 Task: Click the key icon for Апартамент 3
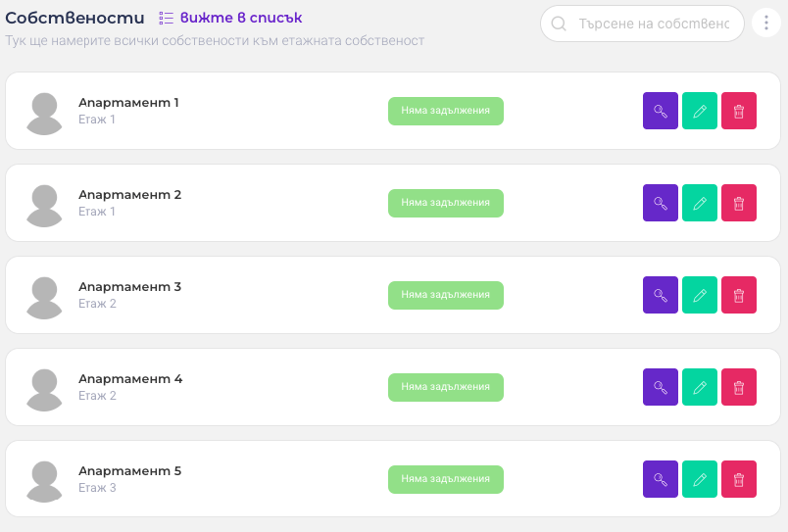(661, 295)
